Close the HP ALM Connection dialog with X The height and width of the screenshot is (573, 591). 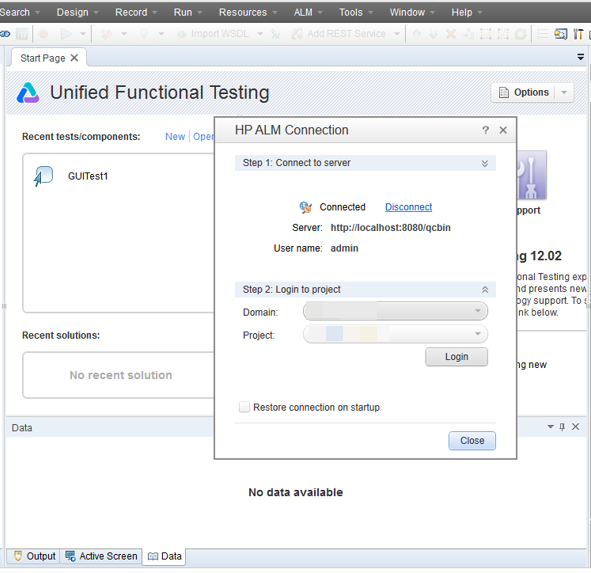tap(503, 130)
